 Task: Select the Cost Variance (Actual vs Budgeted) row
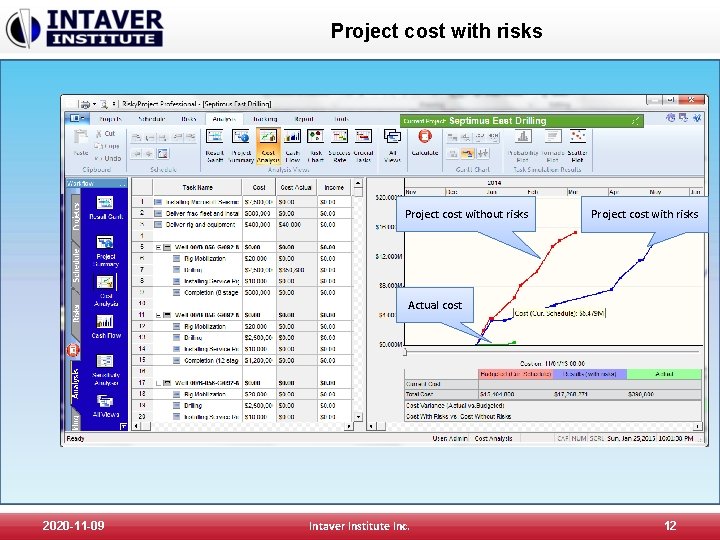pyautogui.click(x=553, y=405)
